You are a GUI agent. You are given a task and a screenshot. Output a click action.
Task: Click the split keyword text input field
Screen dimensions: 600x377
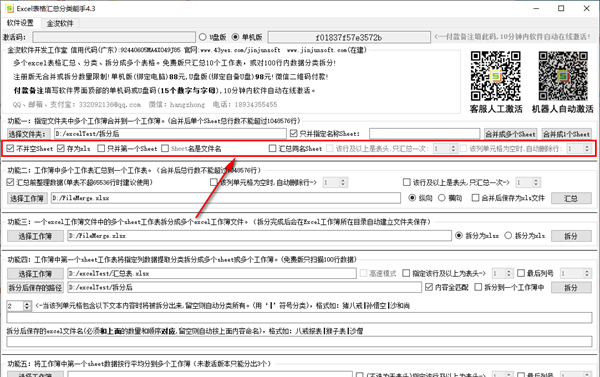coord(299,318)
